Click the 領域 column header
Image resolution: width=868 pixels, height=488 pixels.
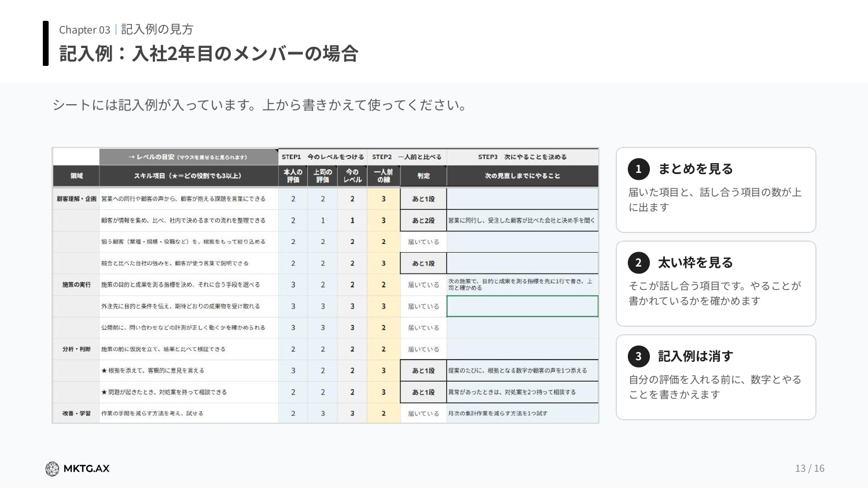pyautogui.click(x=76, y=176)
